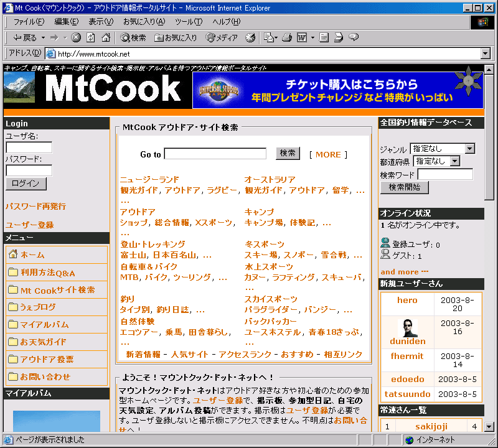The width and height of the screenshot is (498, 448).
Task: Click the vertical scrollbar thumb
Action: pyautogui.click(x=489, y=137)
